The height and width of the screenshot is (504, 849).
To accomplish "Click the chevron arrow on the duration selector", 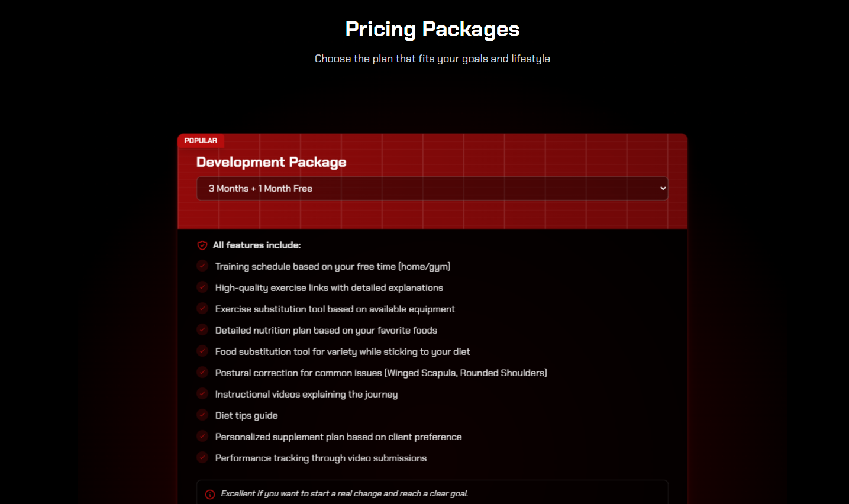I will pyautogui.click(x=663, y=189).
